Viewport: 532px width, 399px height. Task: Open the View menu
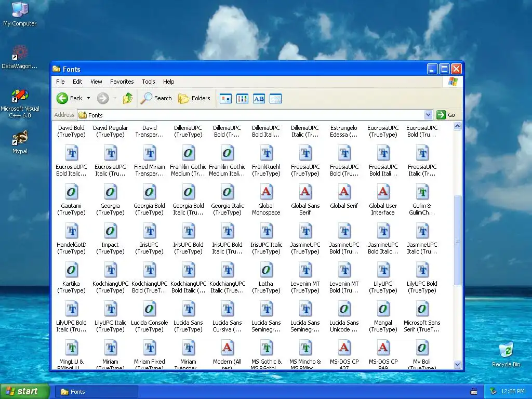pyautogui.click(x=96, y=82)
